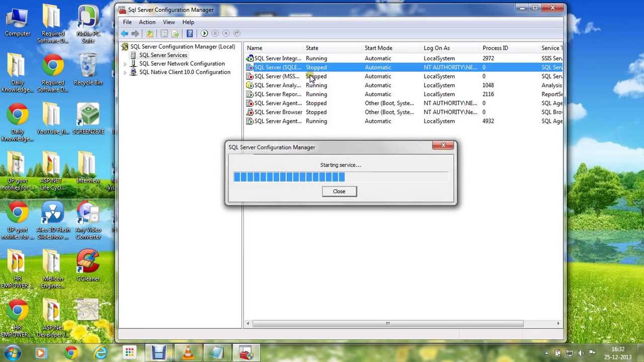Screen dimensions: 644x362
Task: Click the Forward arrow toolbar icon
Action: pos(135,33)
